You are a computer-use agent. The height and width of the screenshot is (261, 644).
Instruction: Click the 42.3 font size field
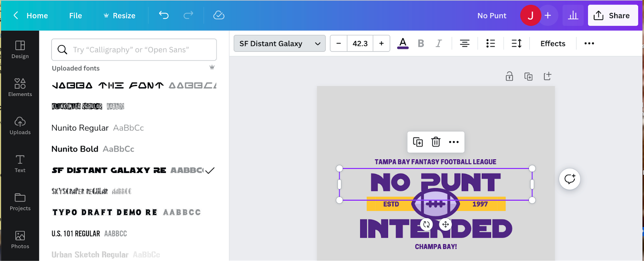point(360,43)
